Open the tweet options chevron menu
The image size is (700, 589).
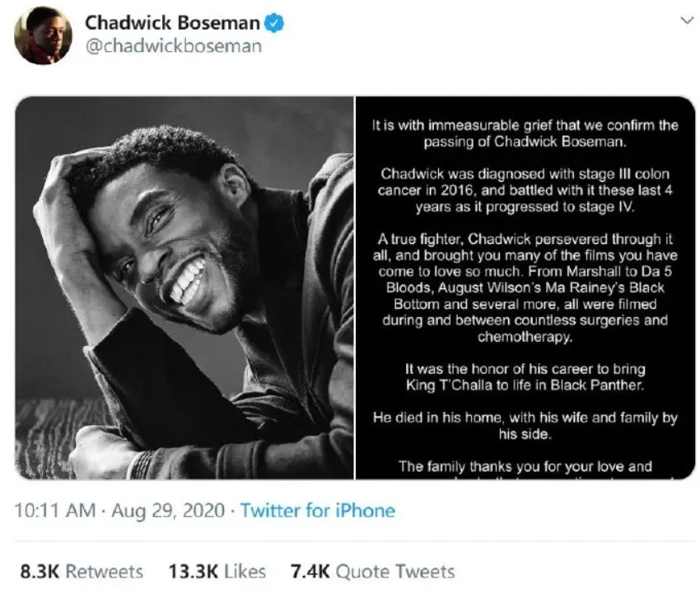684,21
